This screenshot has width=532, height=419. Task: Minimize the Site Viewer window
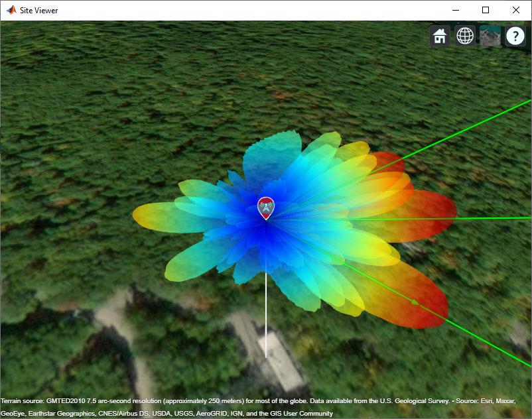click(456, 10)
